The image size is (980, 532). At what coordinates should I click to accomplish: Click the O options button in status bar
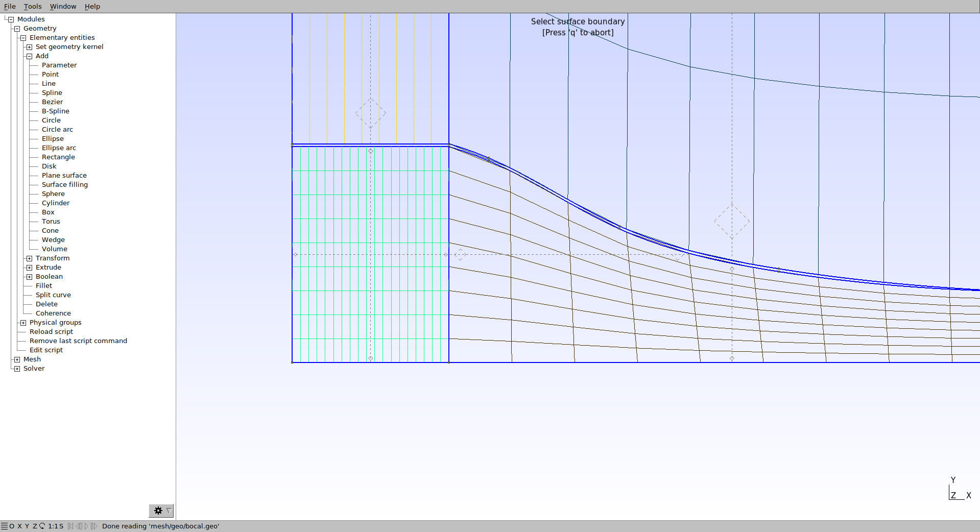pyautogui.click(x=12, y=526)
